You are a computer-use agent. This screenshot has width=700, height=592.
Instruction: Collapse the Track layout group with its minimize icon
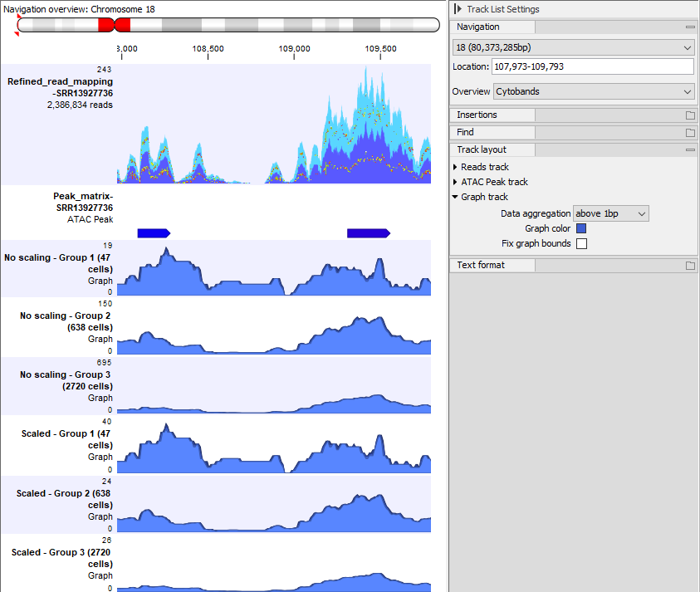[x=690, y=149]
